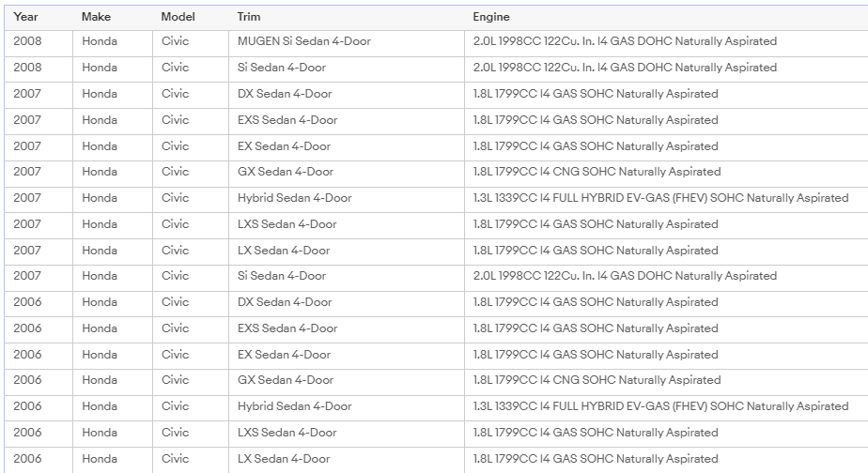Select the Model column header
This screenshot has width=868, height=473.
tap(178, 17)
